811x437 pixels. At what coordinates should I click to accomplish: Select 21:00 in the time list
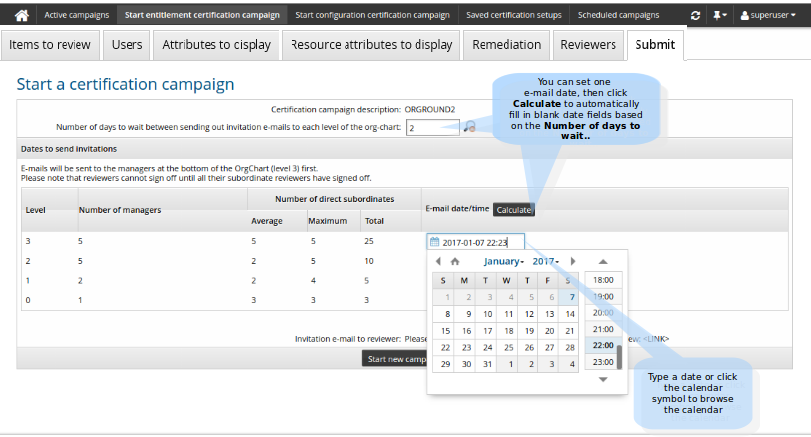(603, 329)
